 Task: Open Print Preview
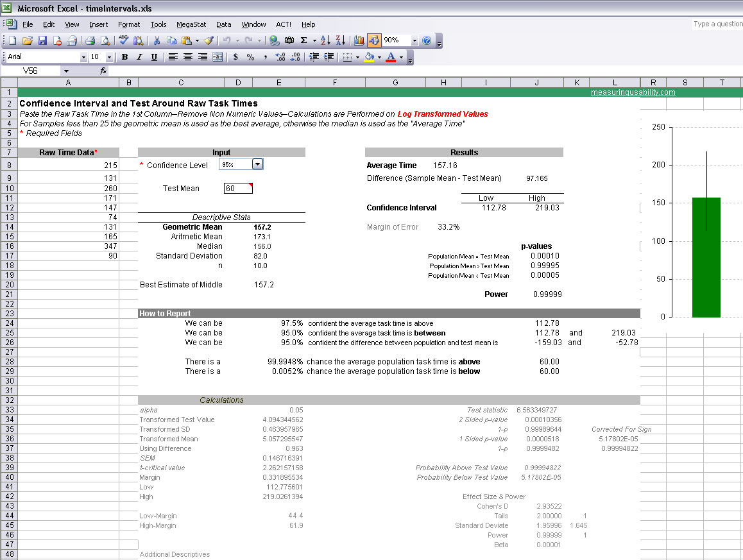[x=105, y=41]
